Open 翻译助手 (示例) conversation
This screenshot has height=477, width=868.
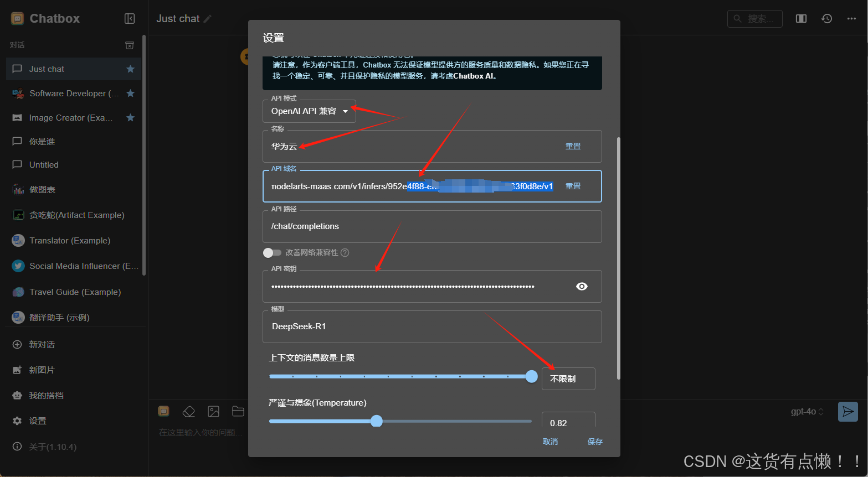coord(74,318)
